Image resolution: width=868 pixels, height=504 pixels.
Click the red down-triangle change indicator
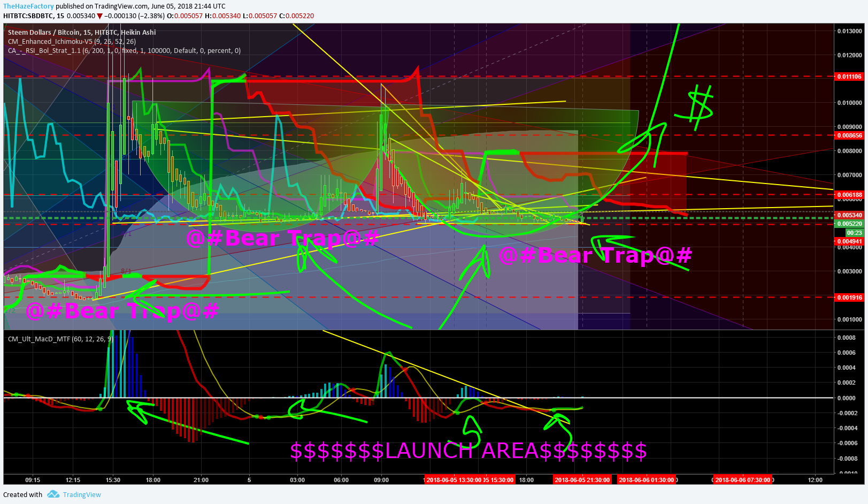point(99,16)
